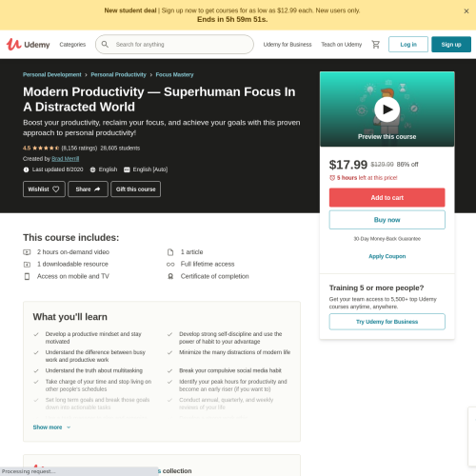Click the Wishlist heart button

pos(44,189)
